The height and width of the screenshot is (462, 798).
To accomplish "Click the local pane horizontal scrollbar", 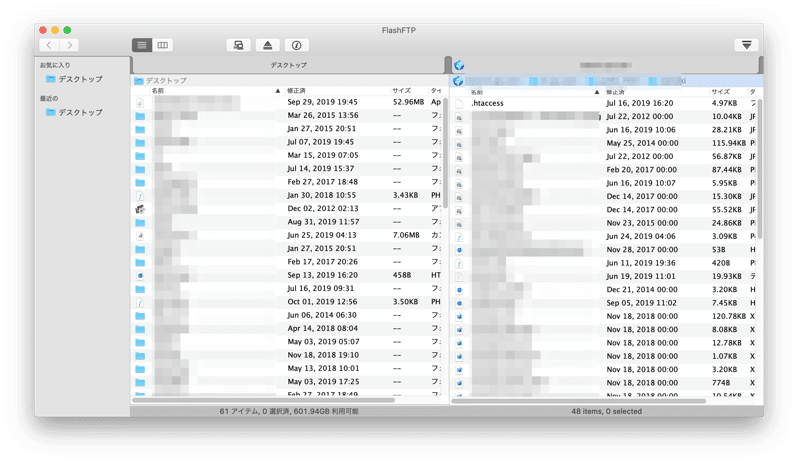I will (263, 400).
